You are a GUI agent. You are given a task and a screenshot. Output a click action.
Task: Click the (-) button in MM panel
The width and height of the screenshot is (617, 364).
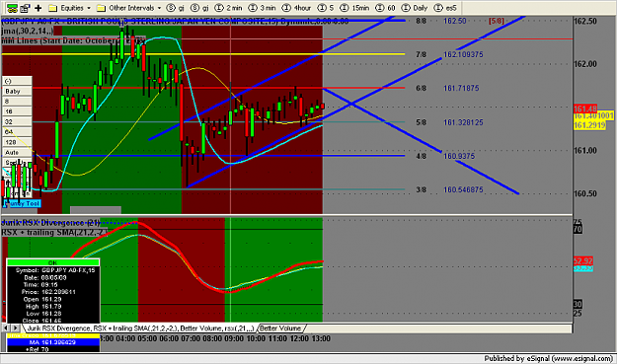17,81
